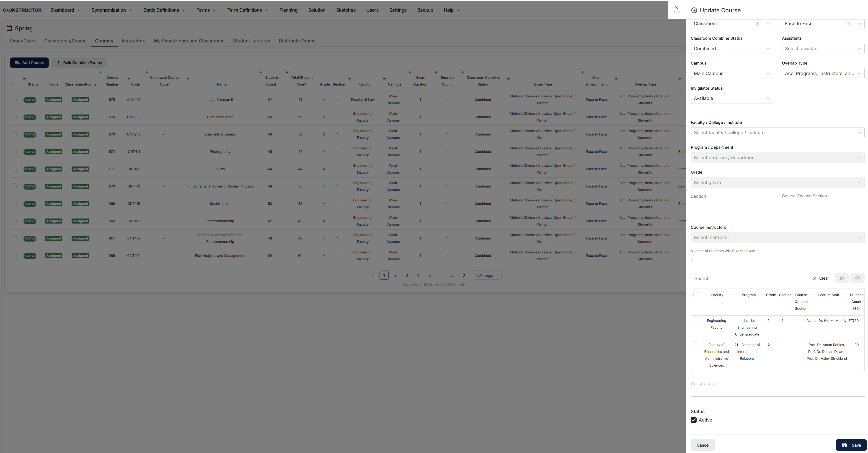Click the Student Count filter icon
This screenshot has height=453, width=868.
tap(261, 73)
